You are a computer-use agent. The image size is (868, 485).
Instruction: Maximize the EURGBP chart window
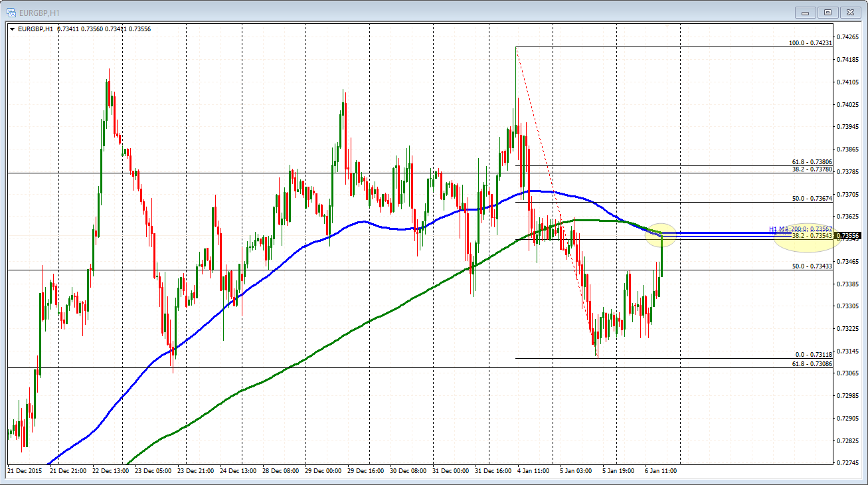(x=827, y=12)
